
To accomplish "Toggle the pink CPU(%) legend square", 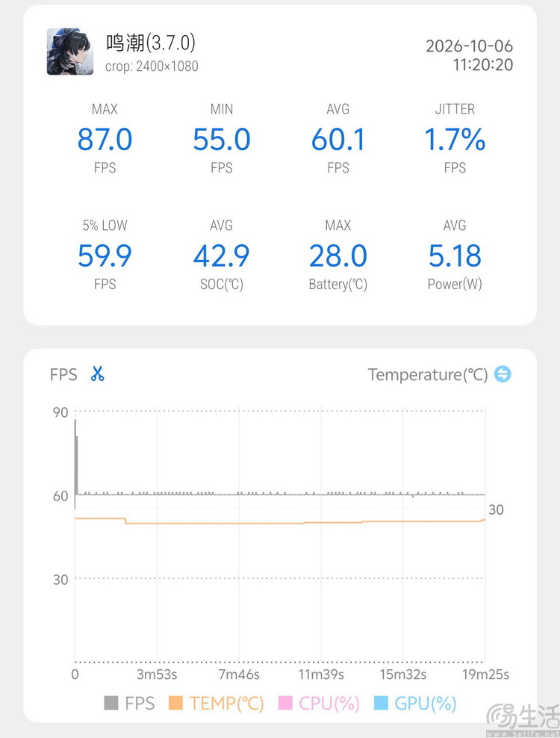I will [285, 703].
